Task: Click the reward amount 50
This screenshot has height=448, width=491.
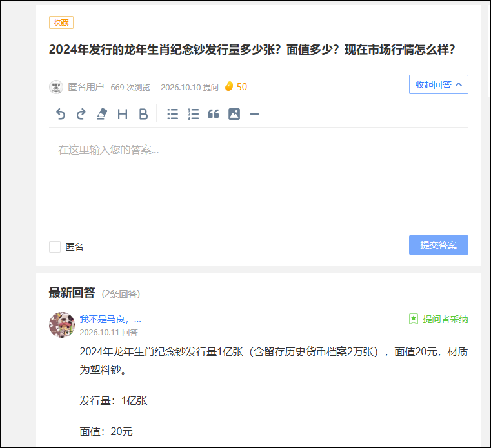Action: tap(242, 86)
